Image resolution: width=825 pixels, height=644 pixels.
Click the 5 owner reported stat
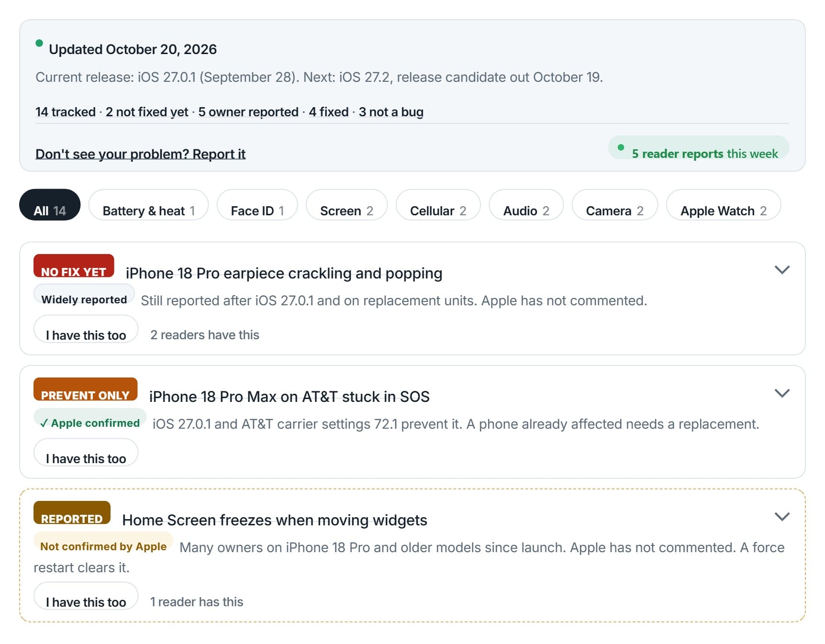pos(248,112)
